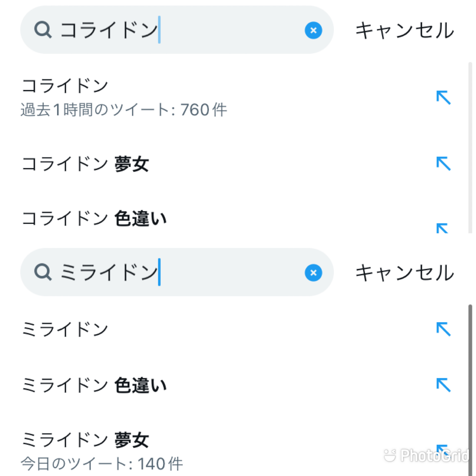
Task: Fill query using arrow beside ミライドン 夢女
Action: 443,450
